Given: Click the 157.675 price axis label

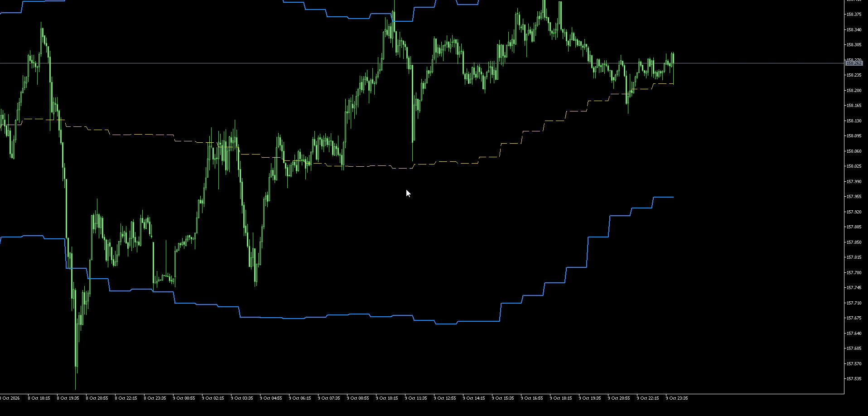Looking at the screenshot, I should click(x=854, y=318).
